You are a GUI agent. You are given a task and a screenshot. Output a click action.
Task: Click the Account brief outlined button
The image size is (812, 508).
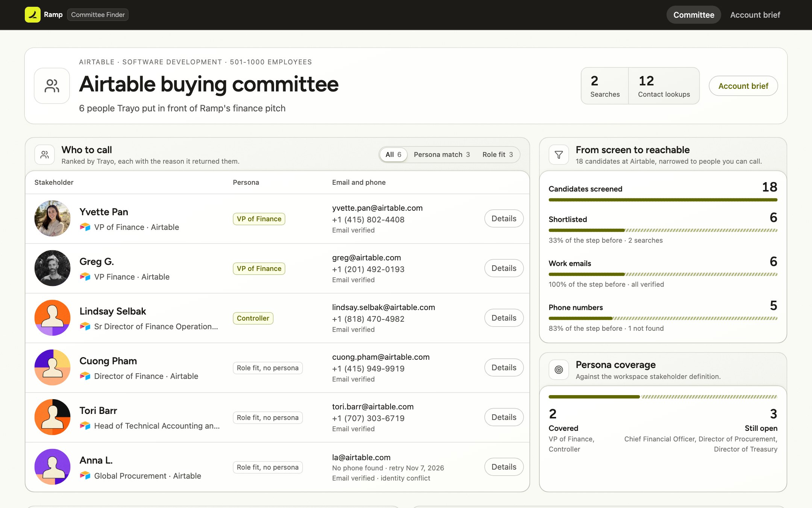tap(743, 86)
